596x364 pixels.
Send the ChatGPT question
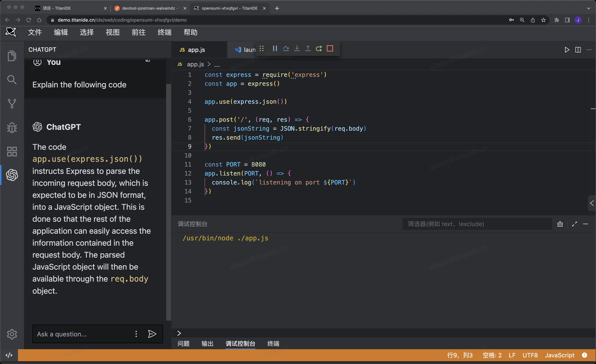(152, 334)
